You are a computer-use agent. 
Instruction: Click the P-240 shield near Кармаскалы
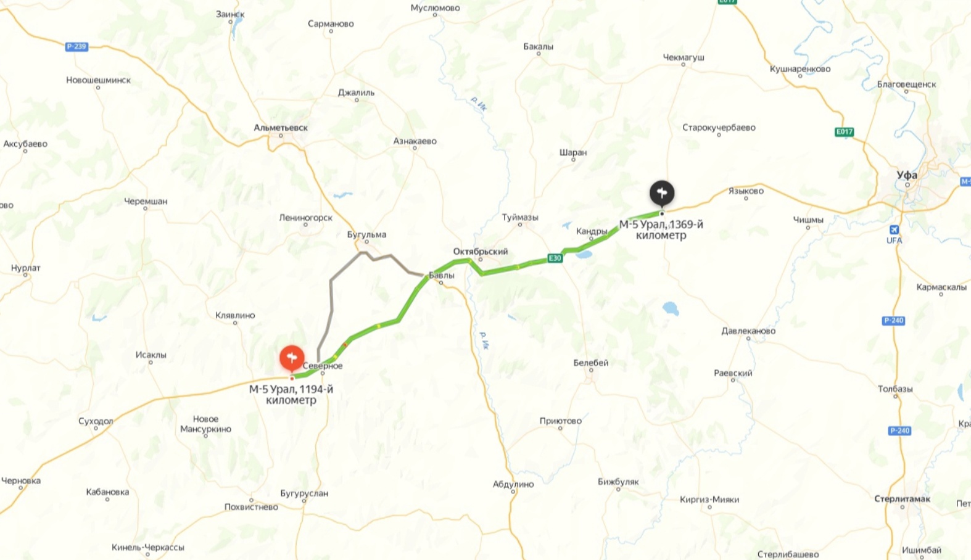[x=893, y=321]
